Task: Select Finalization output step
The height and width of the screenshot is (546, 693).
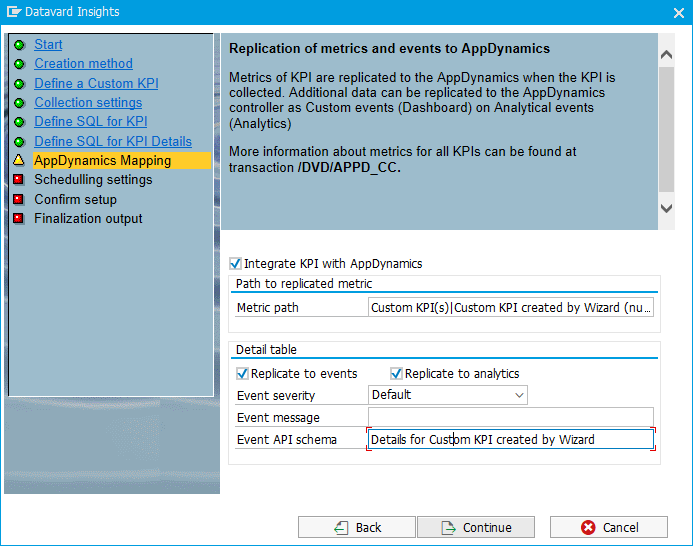Action: point(88,218)
